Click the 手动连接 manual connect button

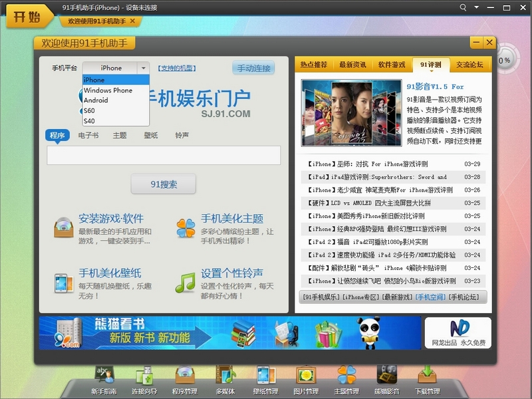pyautogui.click(x=253, y=68)
